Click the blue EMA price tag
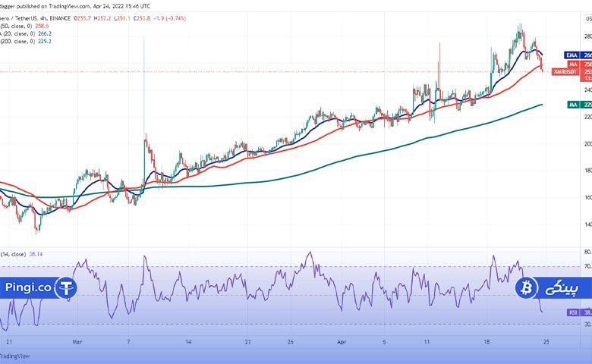Viewport: 592px width, 364px height. [578, 55]
